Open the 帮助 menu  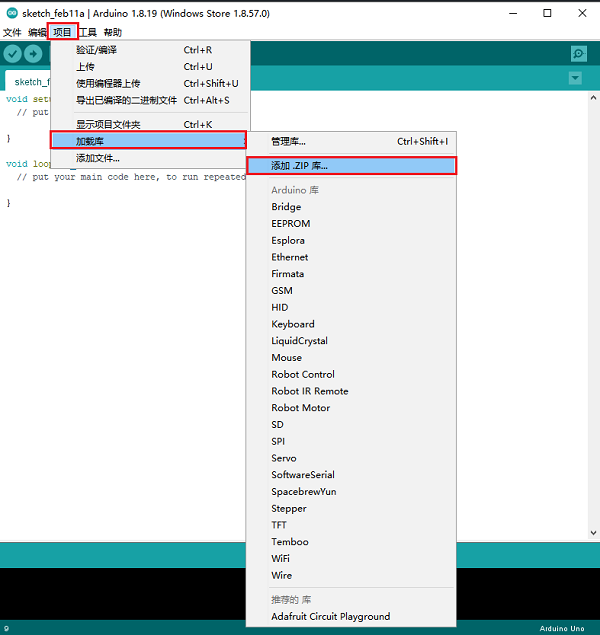(x=113, y=32)
